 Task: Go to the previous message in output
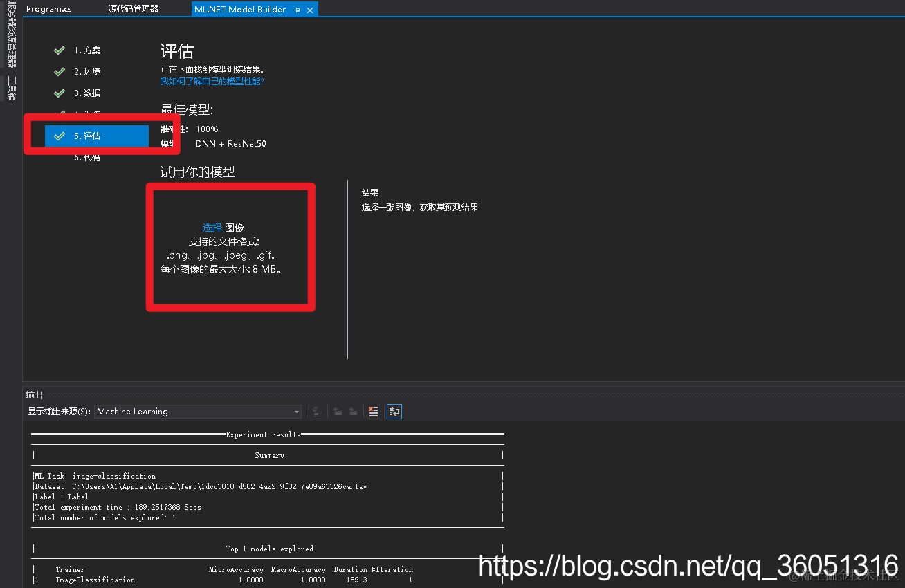point(337,411)
